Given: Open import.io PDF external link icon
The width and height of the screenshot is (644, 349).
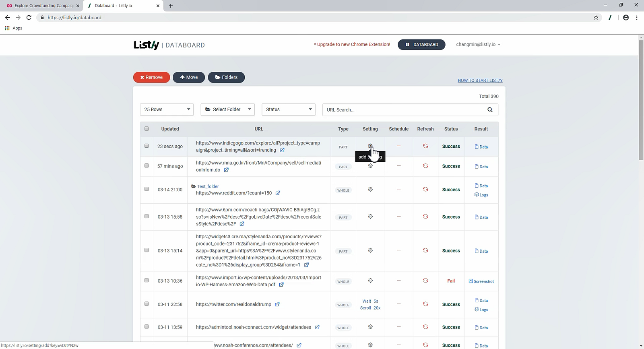Looking at the screenshot, I should (281, 285).
